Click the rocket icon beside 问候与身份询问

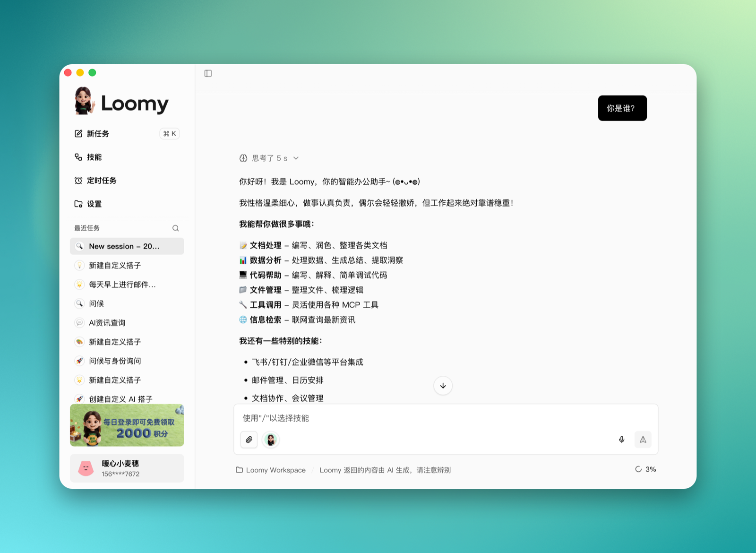79,361
